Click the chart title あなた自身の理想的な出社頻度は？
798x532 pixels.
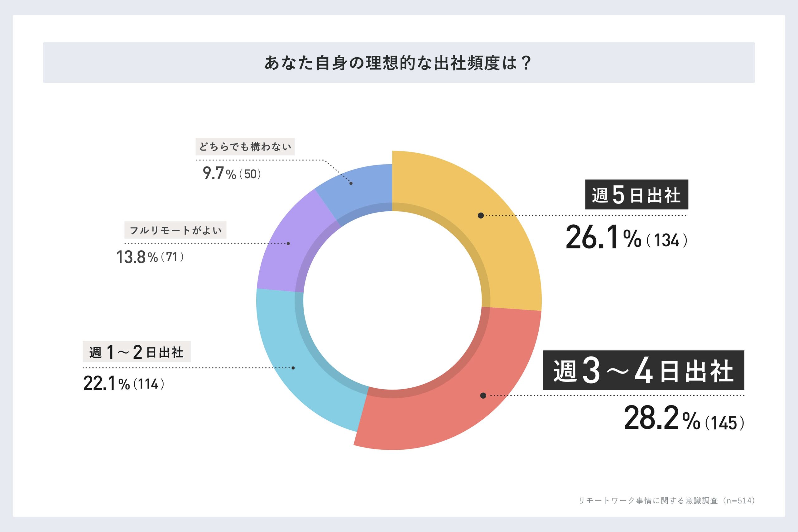(399, 63)
